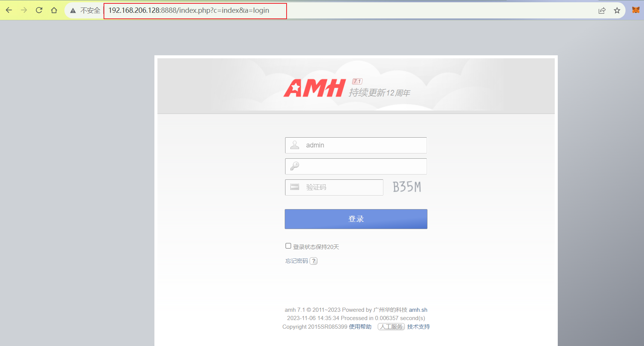Focus the admin username input field

(356, 145)
